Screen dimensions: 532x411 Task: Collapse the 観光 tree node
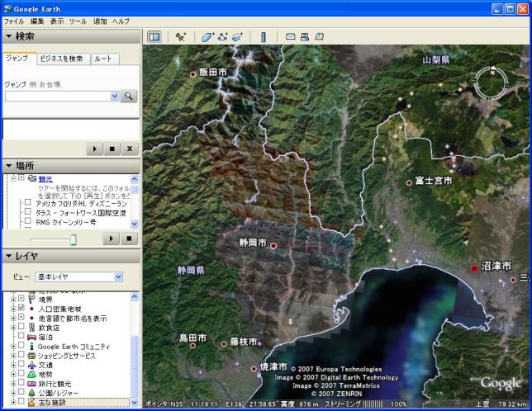[x=13, y=178]
